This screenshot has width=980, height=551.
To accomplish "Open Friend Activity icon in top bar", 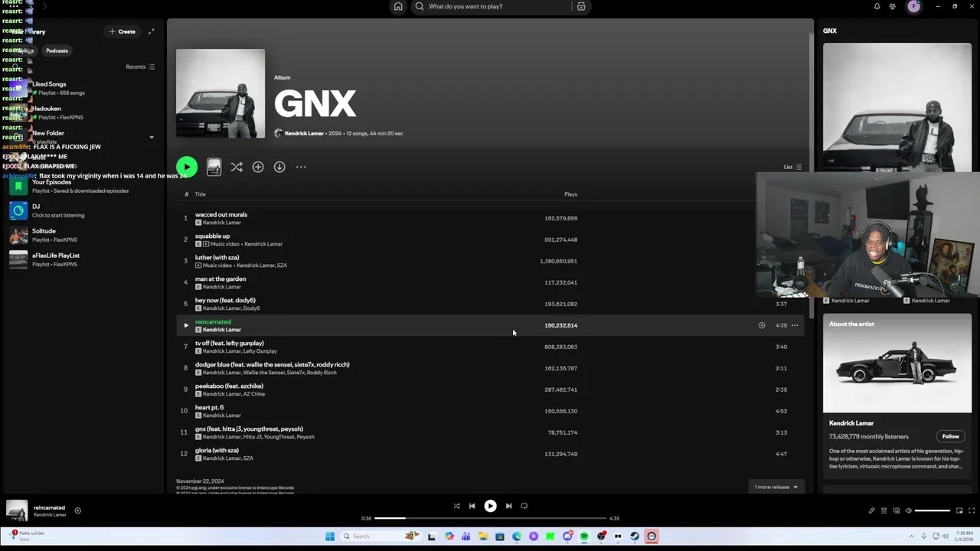I will (x=893, y=6).
